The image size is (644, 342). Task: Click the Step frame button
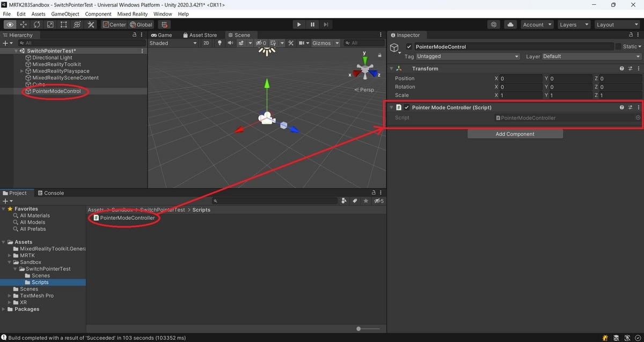coord(326,25)
